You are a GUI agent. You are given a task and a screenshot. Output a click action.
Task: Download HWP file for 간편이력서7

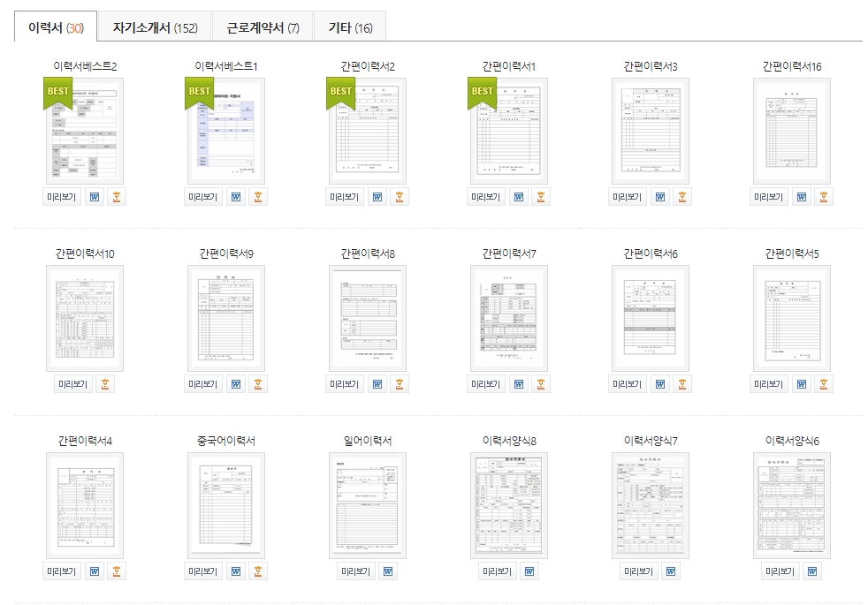(541, 384)
